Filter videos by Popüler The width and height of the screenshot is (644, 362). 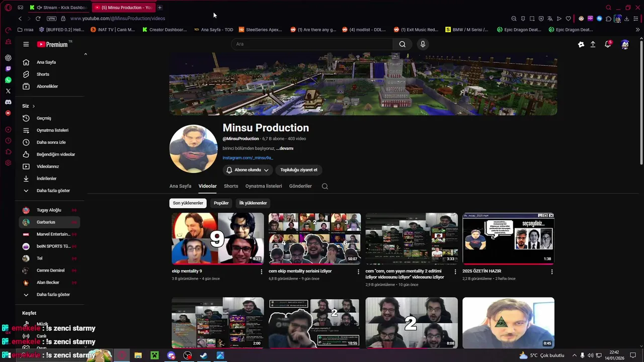coord(221,203)
